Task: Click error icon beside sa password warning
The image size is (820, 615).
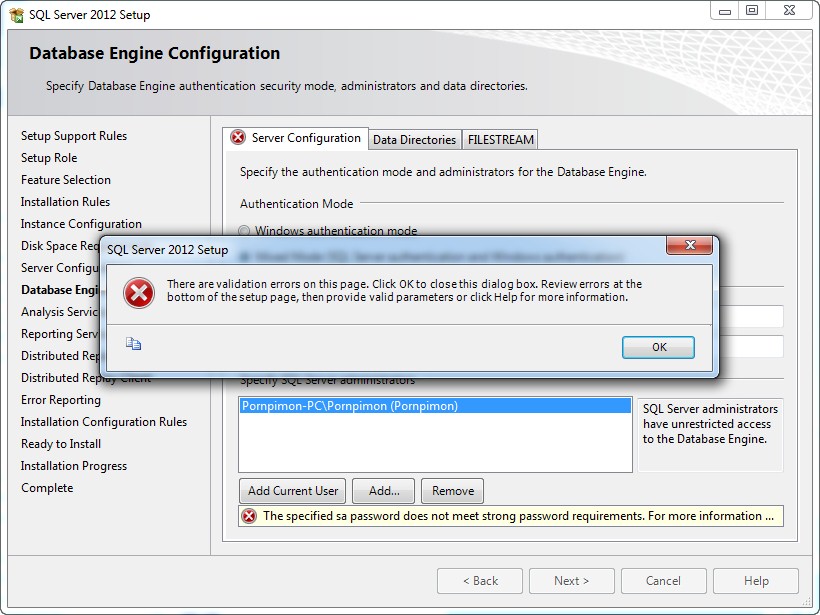Action: pos(249,516)
